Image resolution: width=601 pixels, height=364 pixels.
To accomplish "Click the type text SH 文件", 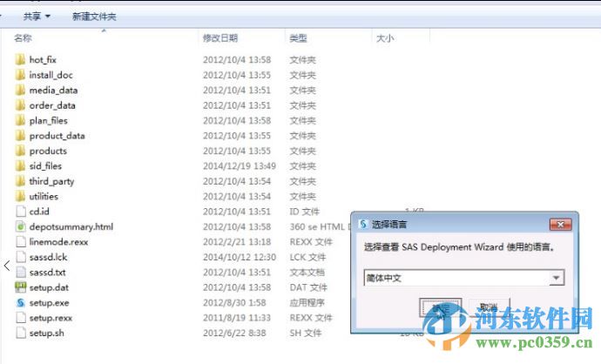I will pos(305,333).
